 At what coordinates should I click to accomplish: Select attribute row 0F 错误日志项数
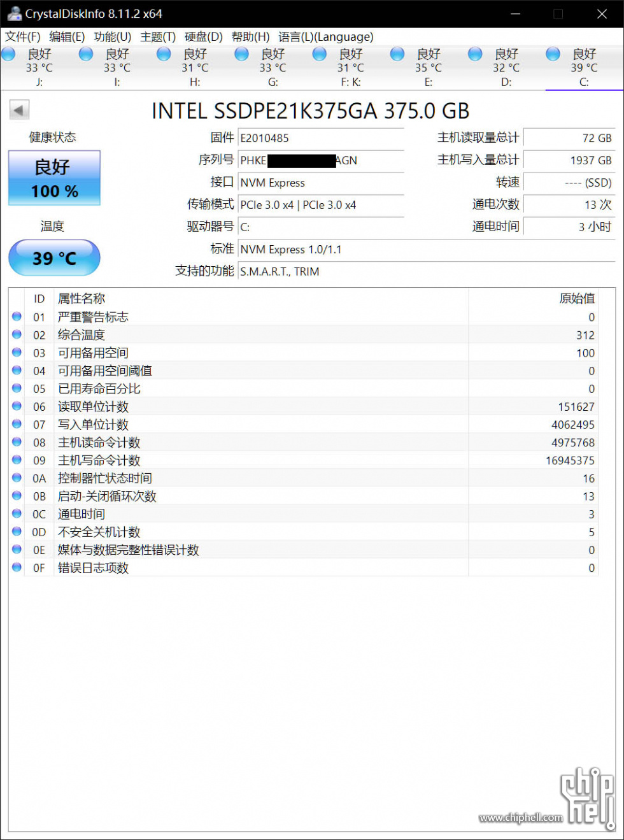click(303, 567)
